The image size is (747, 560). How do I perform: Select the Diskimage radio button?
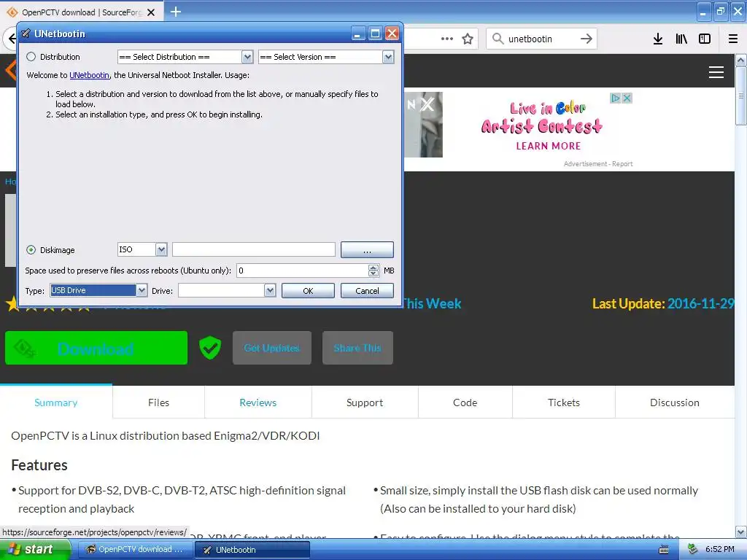(x=31, y=249)
